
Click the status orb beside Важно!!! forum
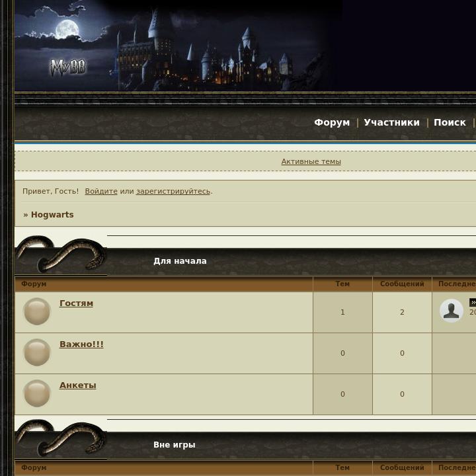coord(37,352)
